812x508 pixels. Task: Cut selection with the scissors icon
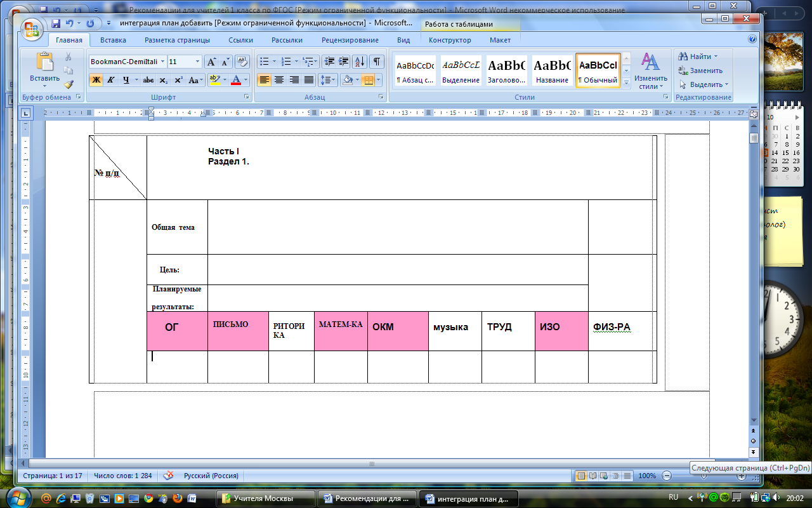pyautogui.click(x=69, y=57)
